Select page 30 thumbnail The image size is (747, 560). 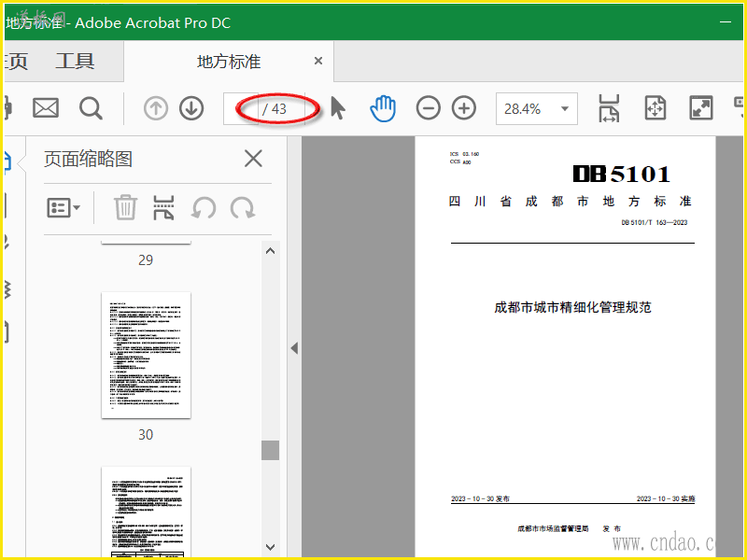[x=147, y=356]
